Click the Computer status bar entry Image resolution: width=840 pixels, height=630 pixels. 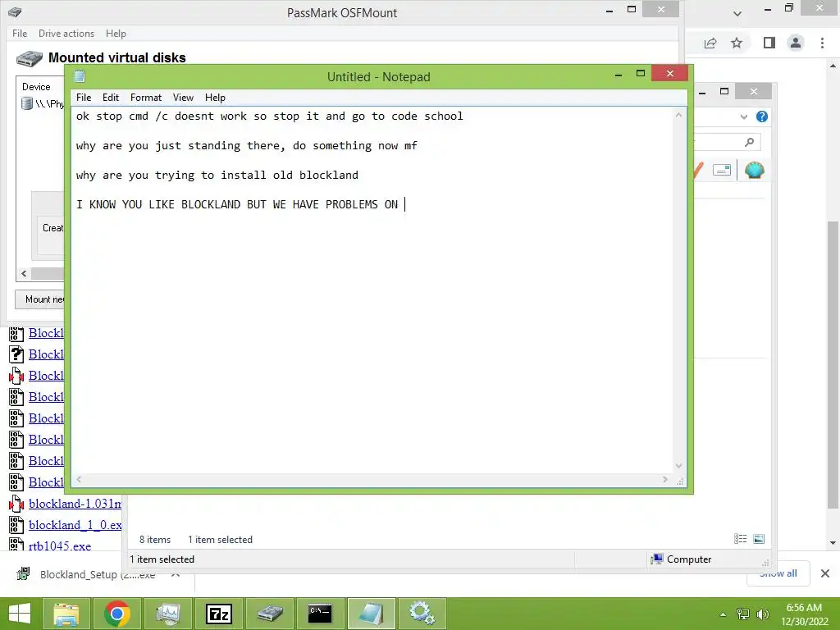pyautogui.click(x=682, y=559)
